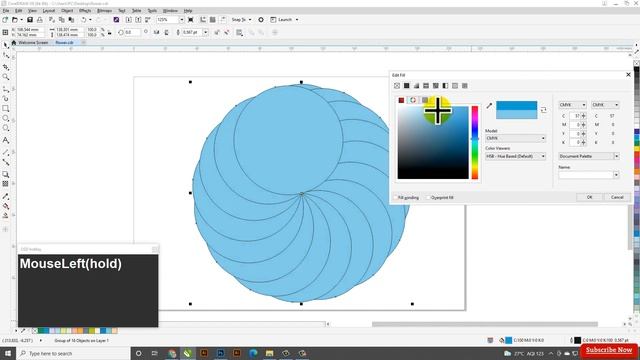Open Microsoft Edge from taskbar
Viewport: 640px width, 360px height.
pyautogui.click(x=253, y=353)
